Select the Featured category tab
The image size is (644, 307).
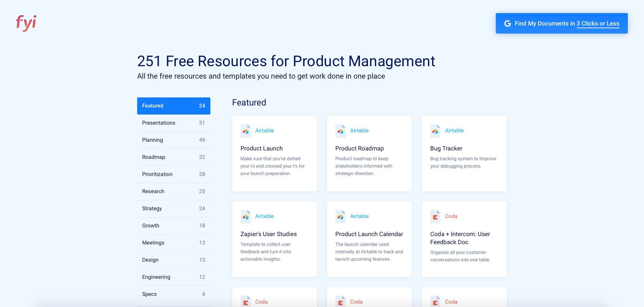tap(174, 106)
